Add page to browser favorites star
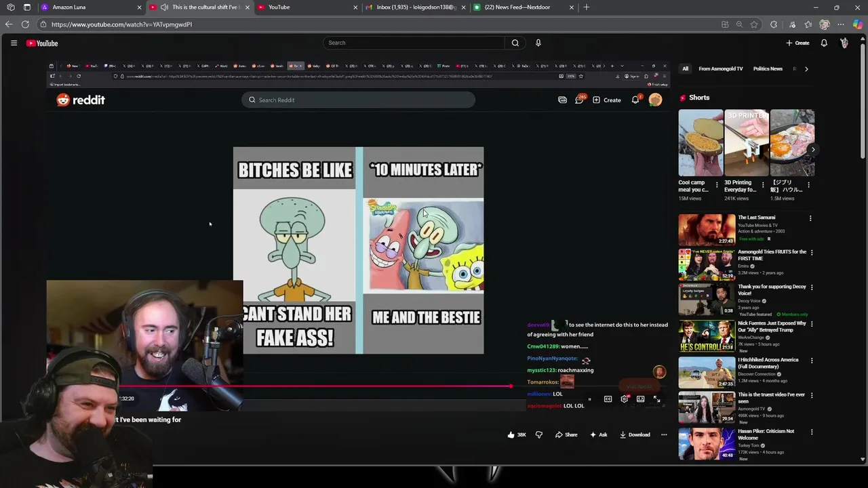 (754, 24)
